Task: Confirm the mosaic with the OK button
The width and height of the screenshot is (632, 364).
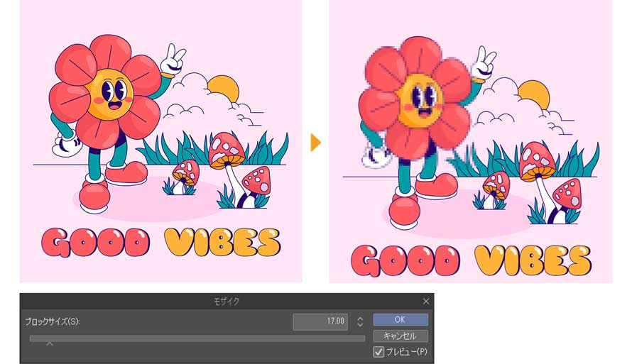Action: coord(401,320)
